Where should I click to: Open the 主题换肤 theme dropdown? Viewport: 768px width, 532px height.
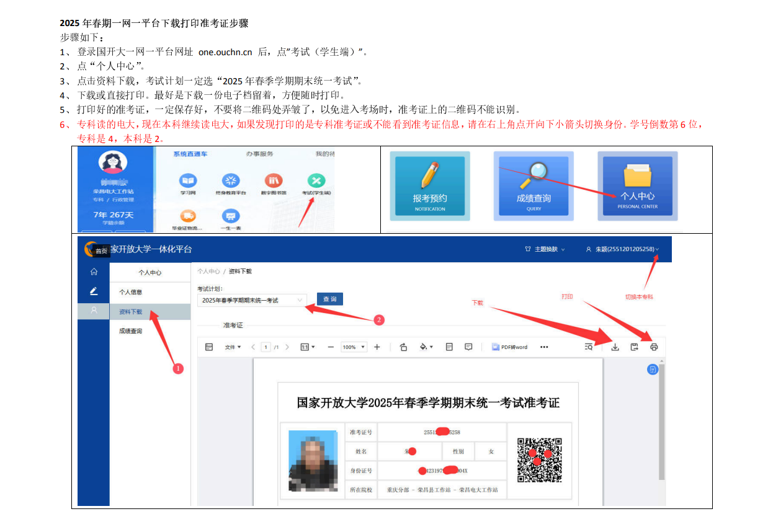click(545, 249)
